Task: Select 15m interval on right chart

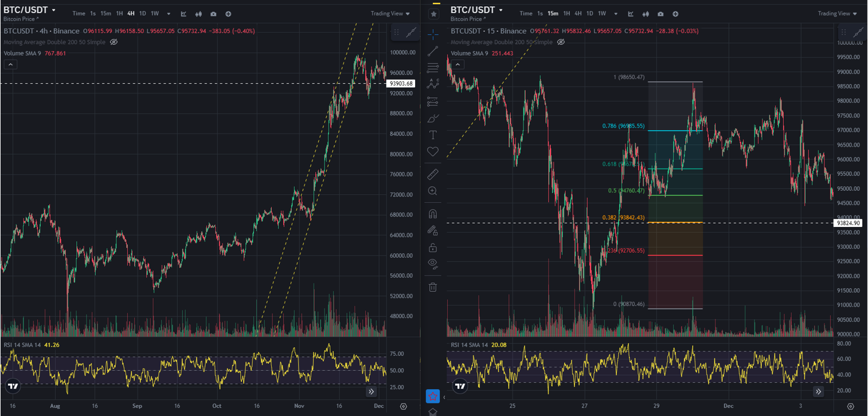Action: 553,14
